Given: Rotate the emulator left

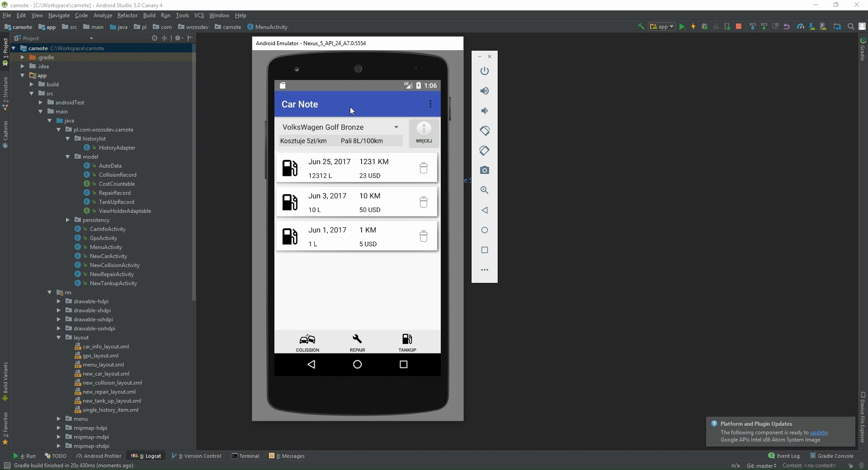Looking at the screenshot, I should tap(485, 131).
